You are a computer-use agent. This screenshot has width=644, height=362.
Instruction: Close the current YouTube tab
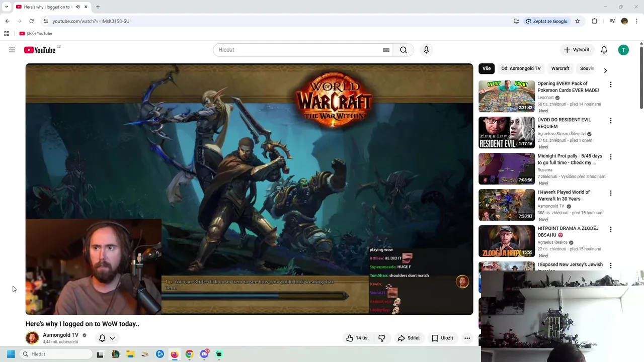point(86,7)
